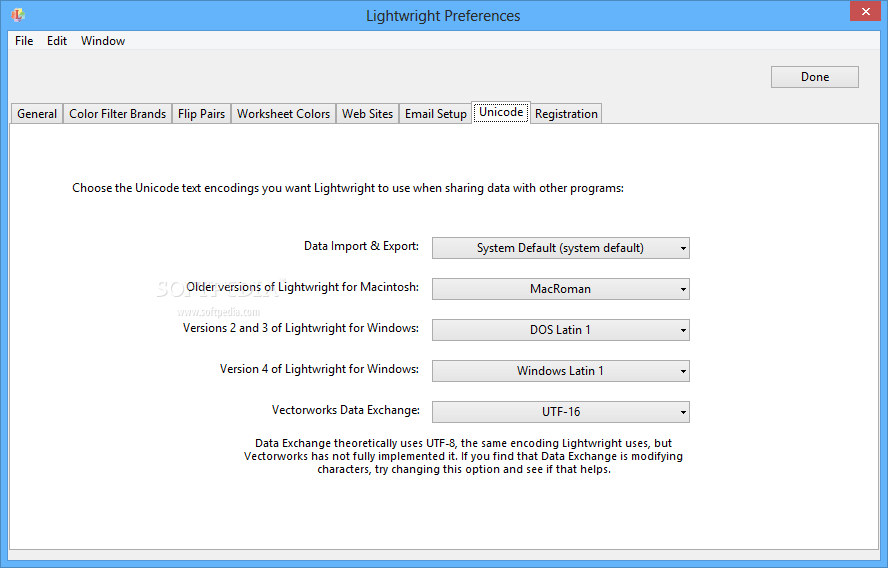Open the Window menu
Image resolution: width=888 pixels, height=568 pixels.
tap(103, 41)
